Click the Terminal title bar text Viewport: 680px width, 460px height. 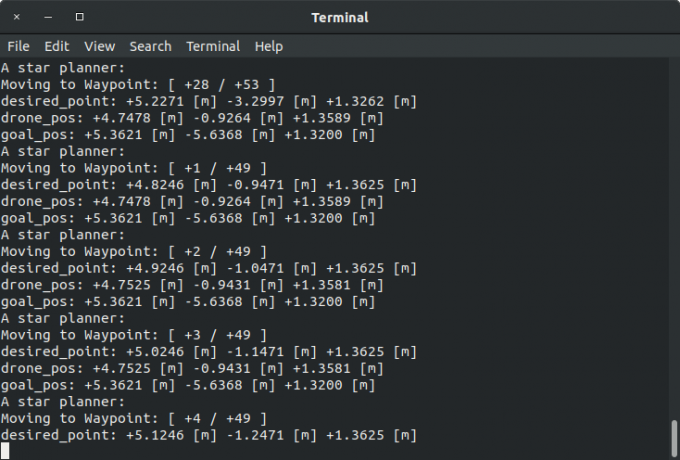(340, 17)
